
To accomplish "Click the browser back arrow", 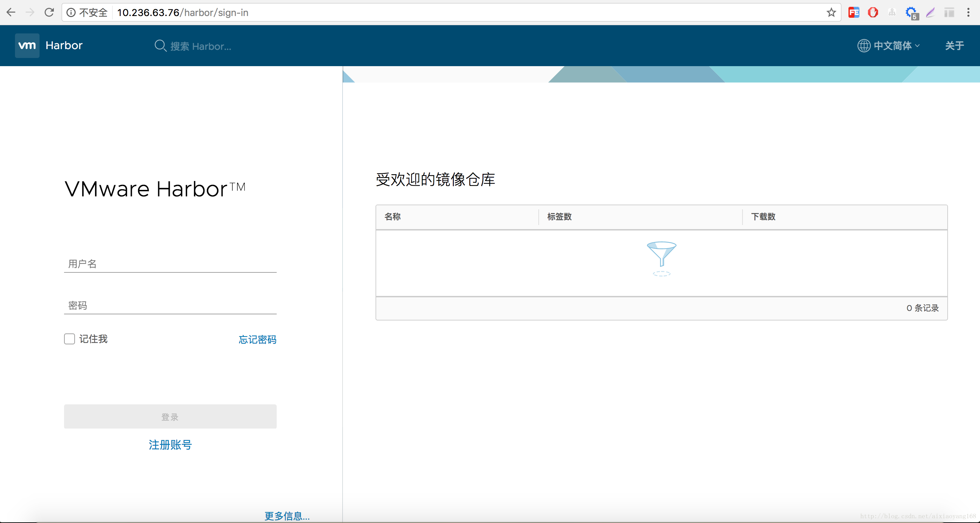I will point(11,13).
